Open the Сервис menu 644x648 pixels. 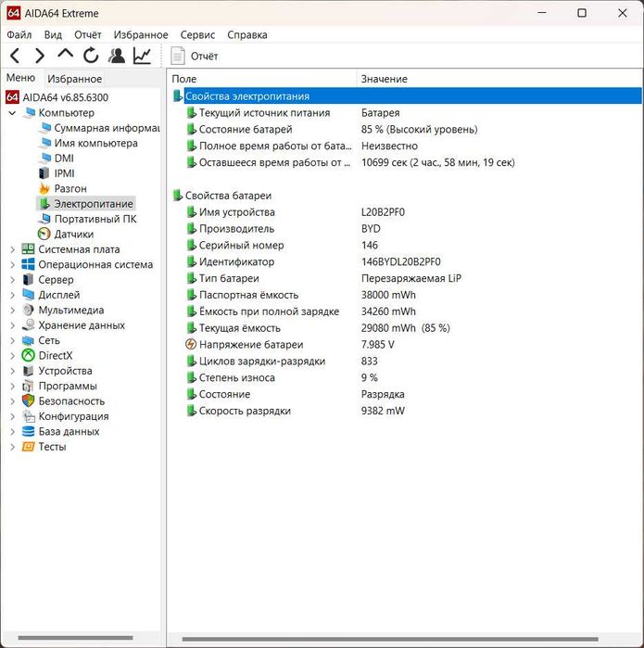pos(197,34)
